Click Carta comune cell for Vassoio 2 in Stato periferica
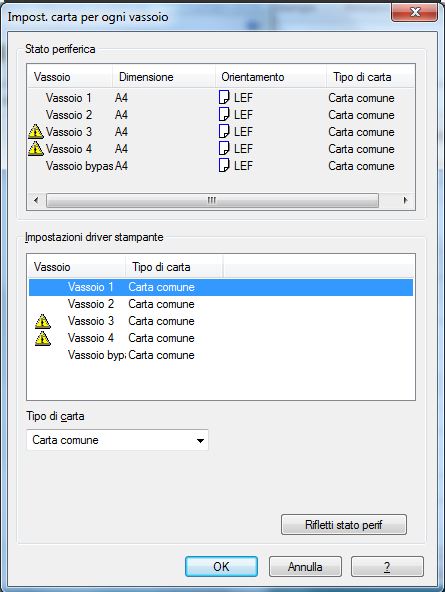Viewport: 445px width, 592px height. coord(361,115)
